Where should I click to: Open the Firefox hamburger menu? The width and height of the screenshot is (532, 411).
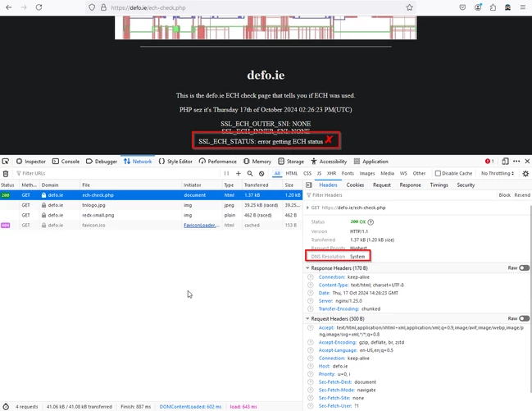pos(522,7)
